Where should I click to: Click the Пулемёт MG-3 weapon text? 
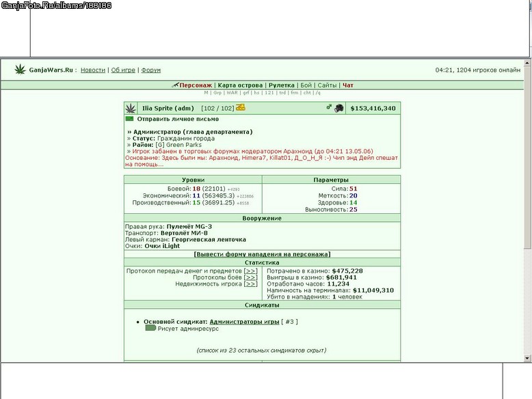pos(189,226)
